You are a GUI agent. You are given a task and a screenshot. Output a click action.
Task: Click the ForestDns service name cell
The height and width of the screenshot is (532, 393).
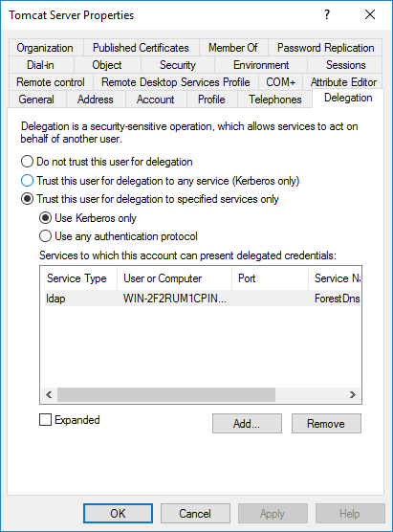(x=337, y=299)
